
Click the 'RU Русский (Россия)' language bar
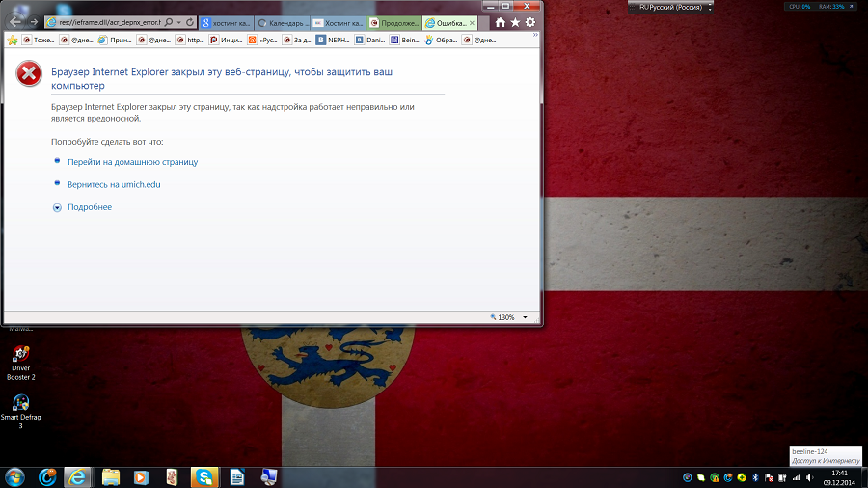tap(670, 7)
